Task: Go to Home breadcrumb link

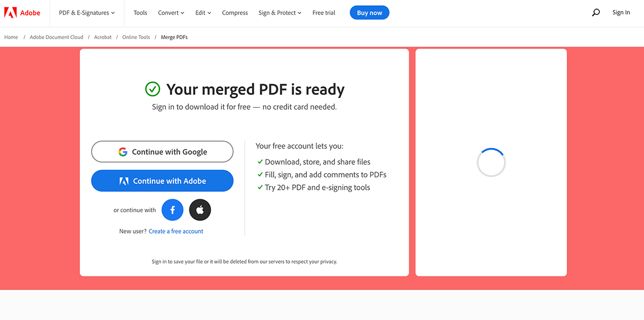Action: pyautogui.click(x=11, y=38)
